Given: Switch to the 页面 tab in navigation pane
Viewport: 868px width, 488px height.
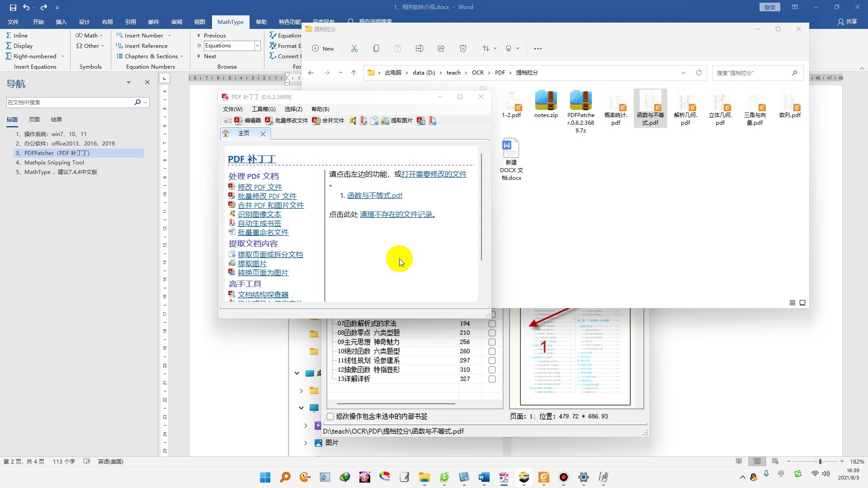Looking at the screenshot, I should pos(34,120).
